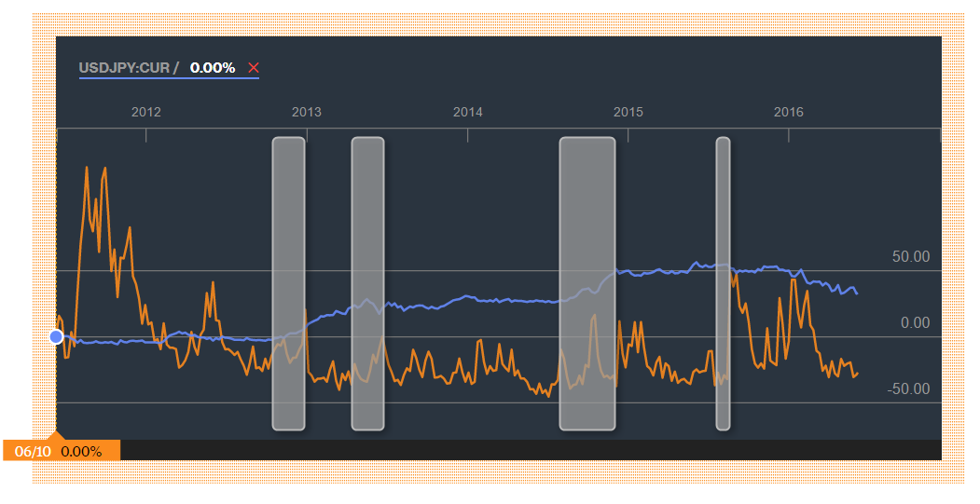Remove the USDJPY:CUR comparison with red X
Viewport: 980px width, 504px height.
(x=253, y=67)
